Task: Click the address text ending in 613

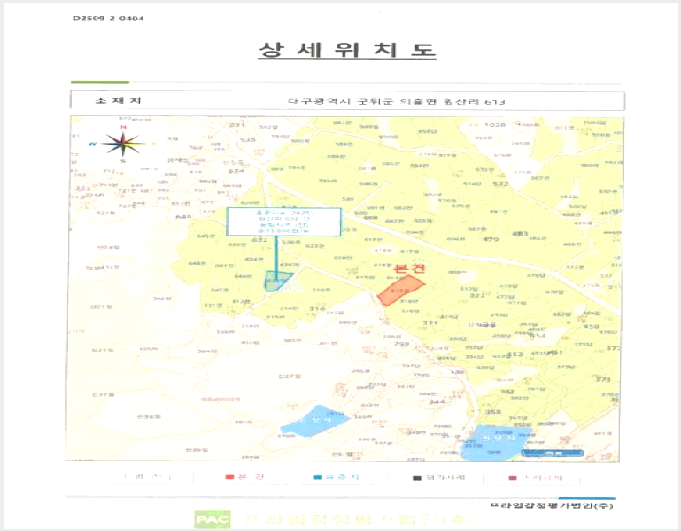Action: point(397,102)
